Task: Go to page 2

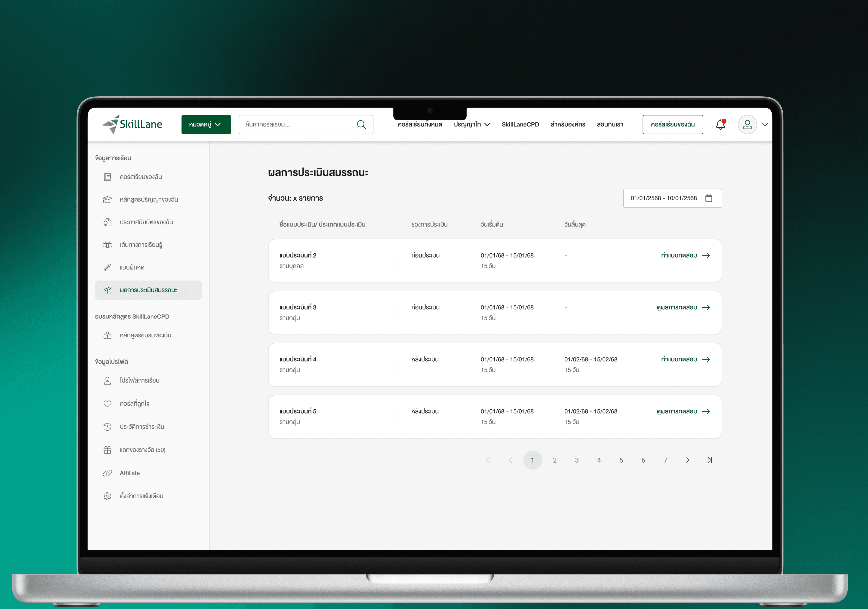Action: 555,460
